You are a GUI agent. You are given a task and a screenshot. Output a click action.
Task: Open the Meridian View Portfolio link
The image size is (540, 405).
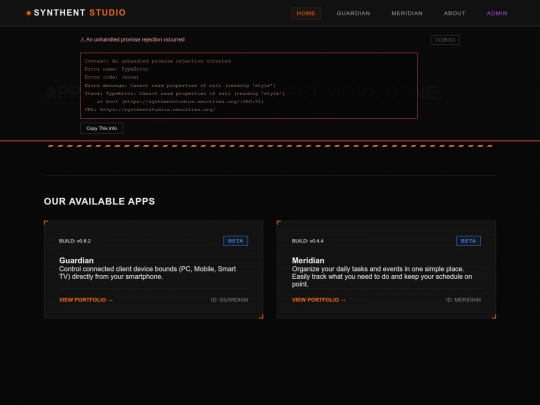(x=319, y=300)
